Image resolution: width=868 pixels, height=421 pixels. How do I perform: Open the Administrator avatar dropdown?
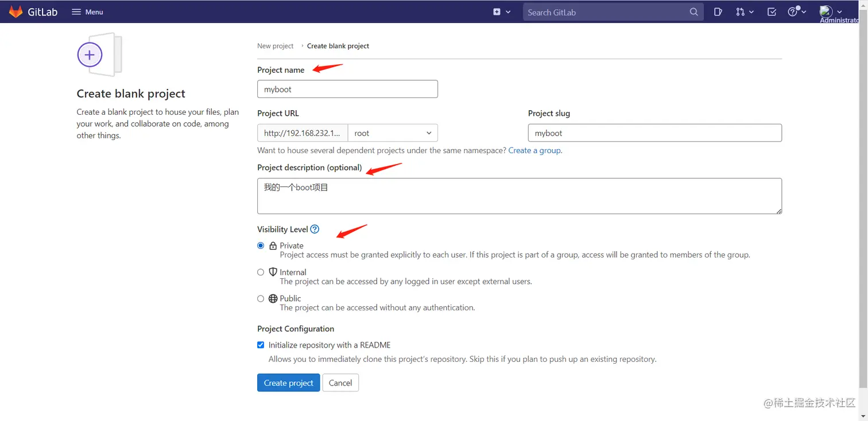[x=830, y=11]
